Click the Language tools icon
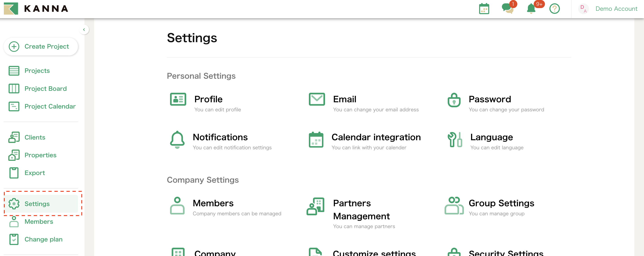Viewport: 644px width, 256px height. [x=455, y=140]
